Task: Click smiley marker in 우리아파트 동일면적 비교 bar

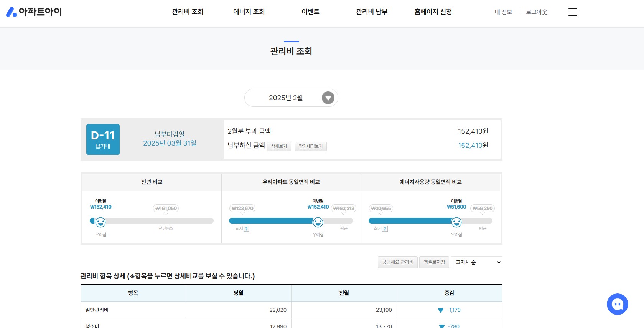Action: point(318,222)
